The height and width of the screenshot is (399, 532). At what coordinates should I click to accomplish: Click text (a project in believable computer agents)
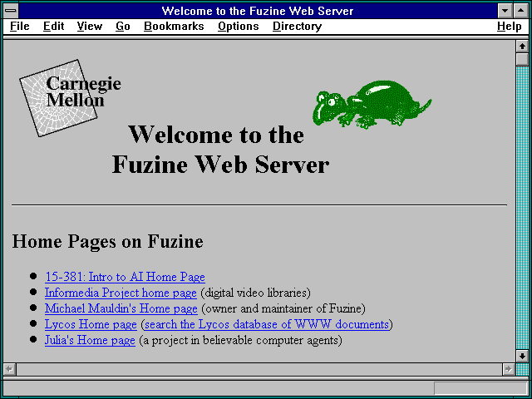240,340
